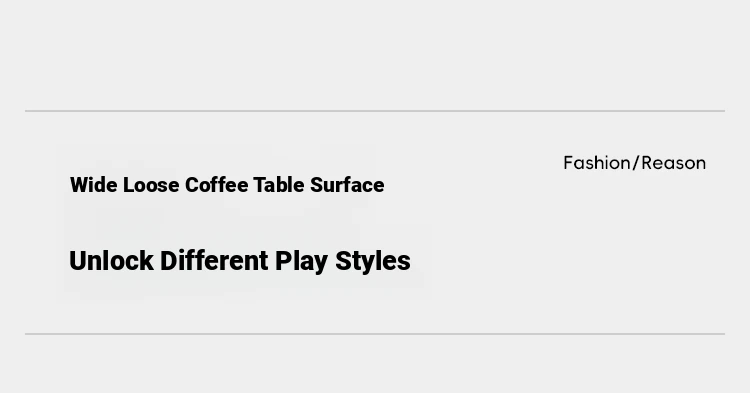750x393 pixels.
Task: Click the word Play in the large heading
Action: 301,262
